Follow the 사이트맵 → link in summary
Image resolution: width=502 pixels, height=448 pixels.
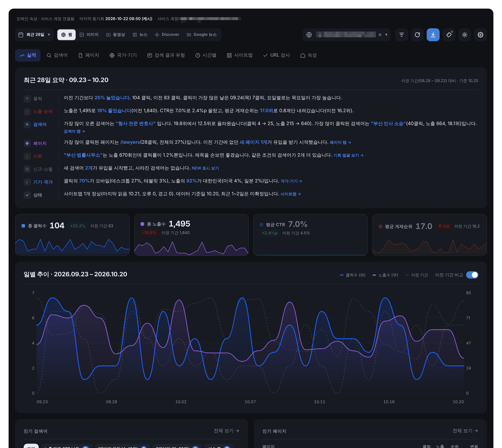point(290,194)
